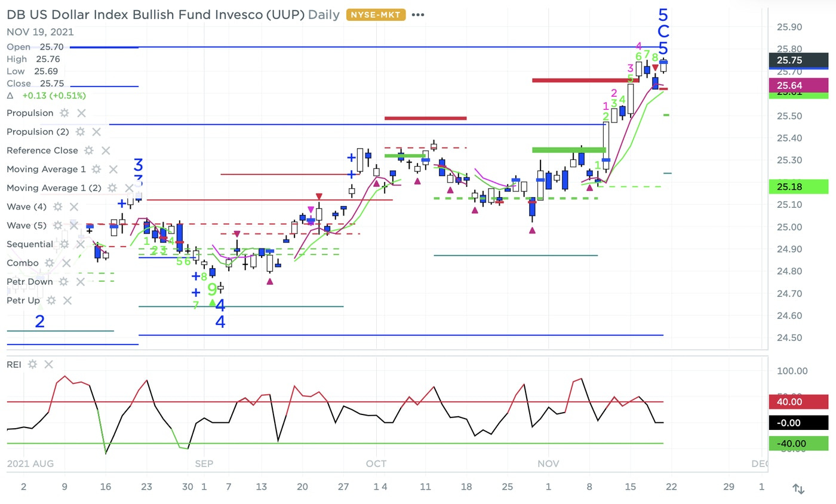Remove Wave (5) indicator with X
836x504 pixels.
pos(74,225)
